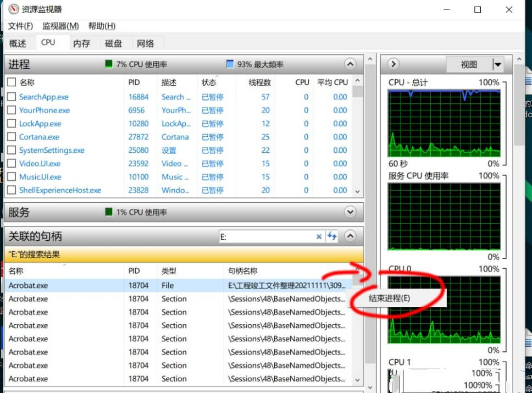Screen dimensions: 532x393
Task: Collapse the graphs pane with the arrow icon
Action: pos(393,64)
